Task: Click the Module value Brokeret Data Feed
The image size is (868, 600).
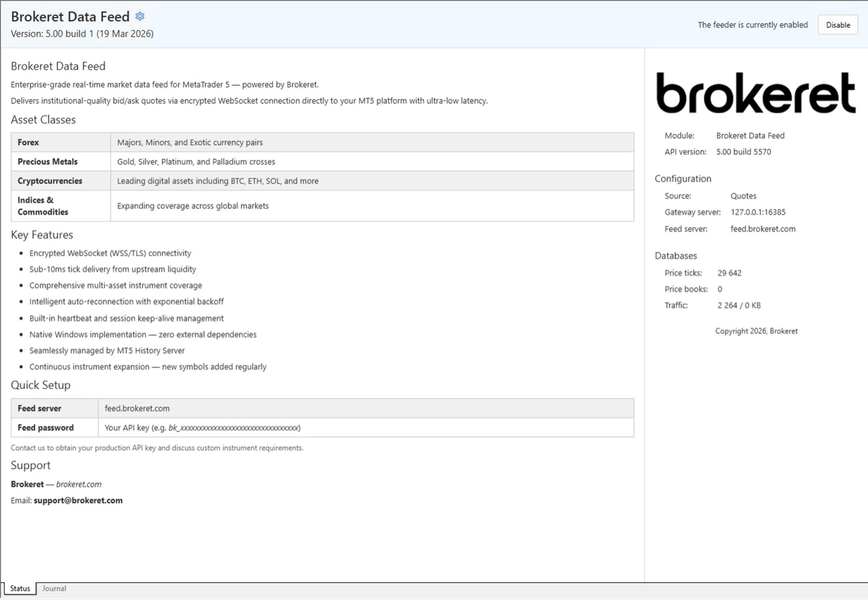Action: coord(750,136)
